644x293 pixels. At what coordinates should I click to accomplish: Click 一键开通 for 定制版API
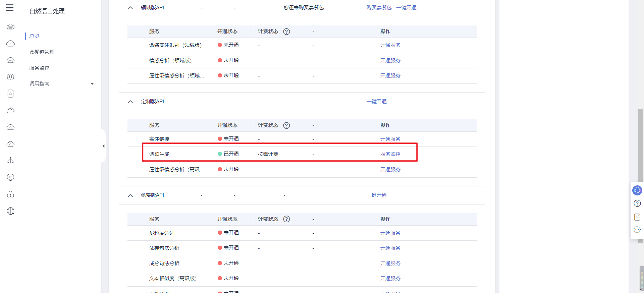point(377,101)
